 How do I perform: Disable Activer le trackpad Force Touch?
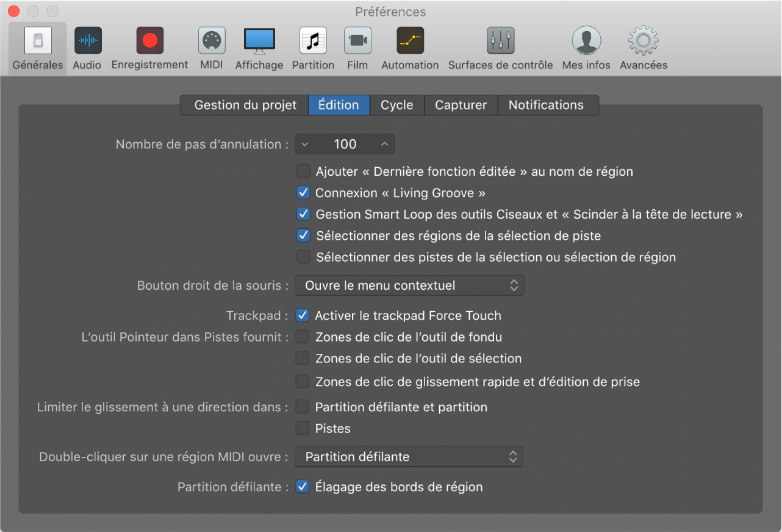click(x=303, y=315)
